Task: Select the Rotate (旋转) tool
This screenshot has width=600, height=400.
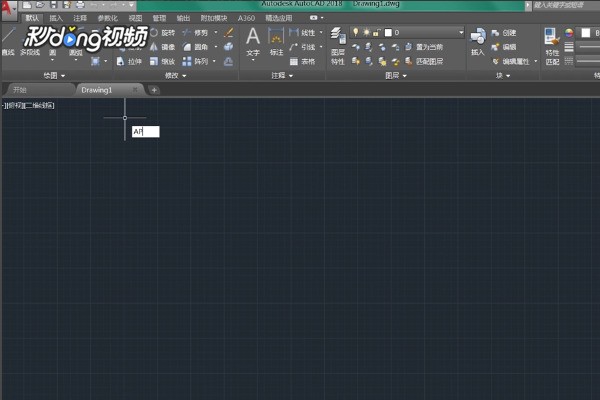Action: pyautogui.click(x=163, y=33)
